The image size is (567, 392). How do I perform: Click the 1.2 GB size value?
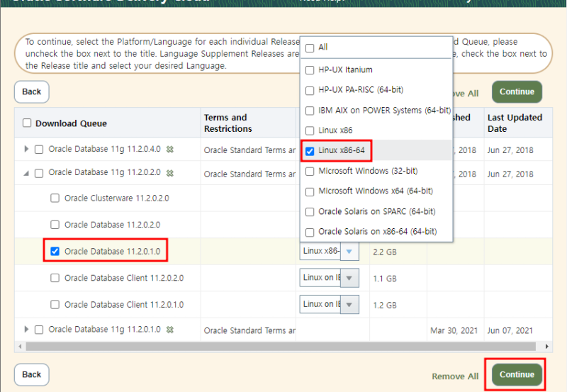(385, 306)
